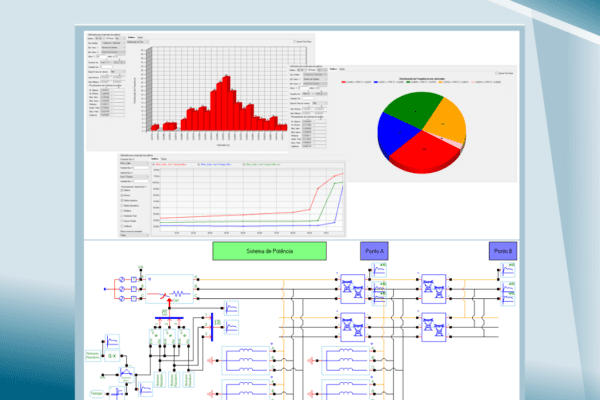Image resolution: width=600 pixels, height=400 pixels.
Task: Open the scope block right of the (3) bus
Action: [232, 327]
